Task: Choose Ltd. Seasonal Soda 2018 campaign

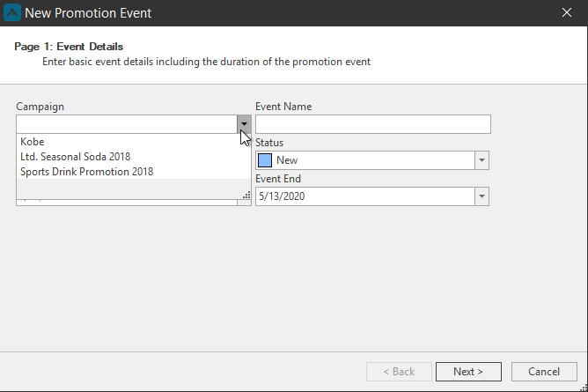Action: tap(134, 157)
